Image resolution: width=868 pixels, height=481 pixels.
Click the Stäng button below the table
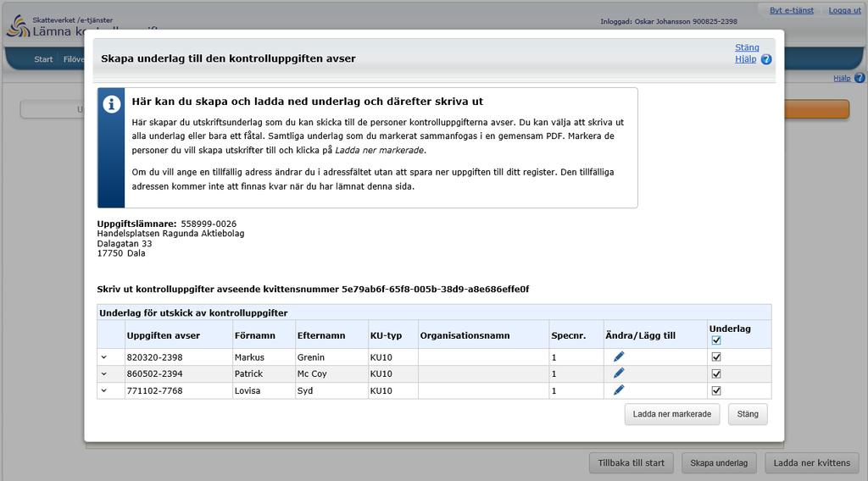[748, 414]
